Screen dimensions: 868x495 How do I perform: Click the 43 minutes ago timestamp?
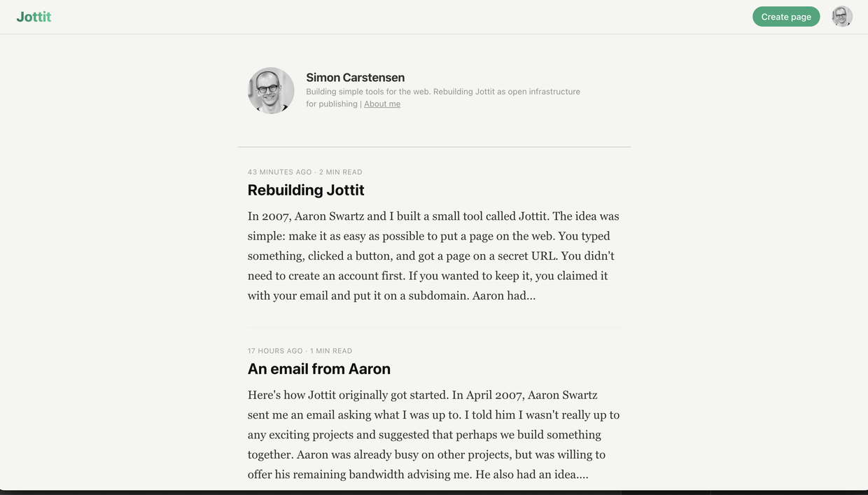(x=279, y=172)
